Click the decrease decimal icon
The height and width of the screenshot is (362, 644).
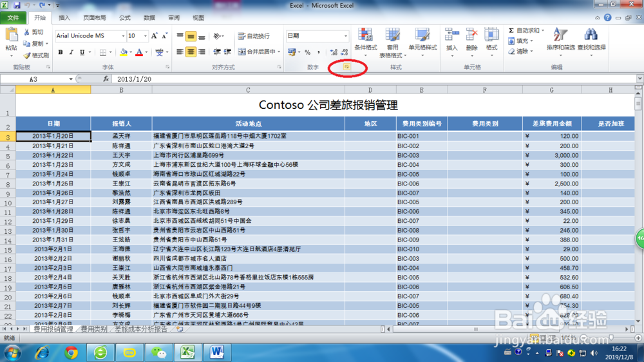(344, 52)
